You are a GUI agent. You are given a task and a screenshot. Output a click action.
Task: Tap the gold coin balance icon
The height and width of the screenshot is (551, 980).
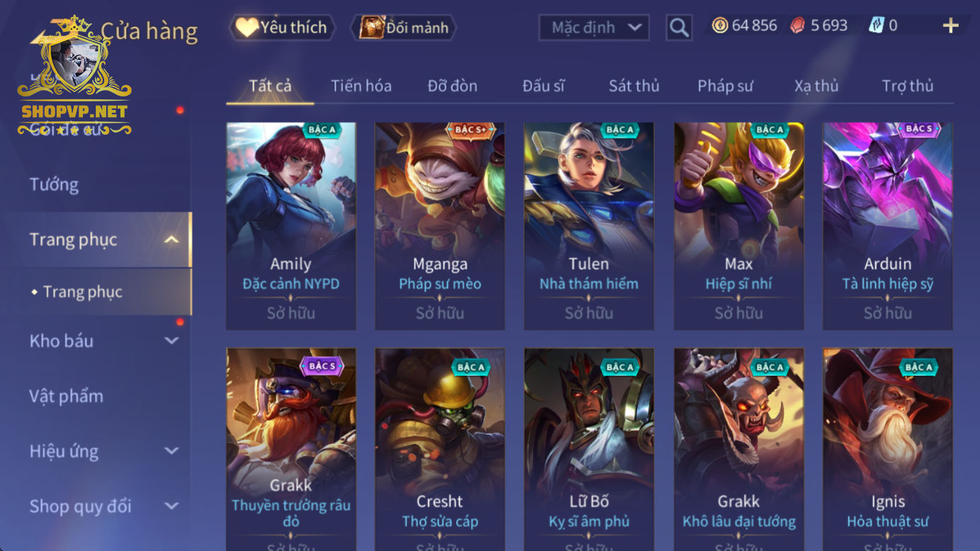(x=720, y=26)
